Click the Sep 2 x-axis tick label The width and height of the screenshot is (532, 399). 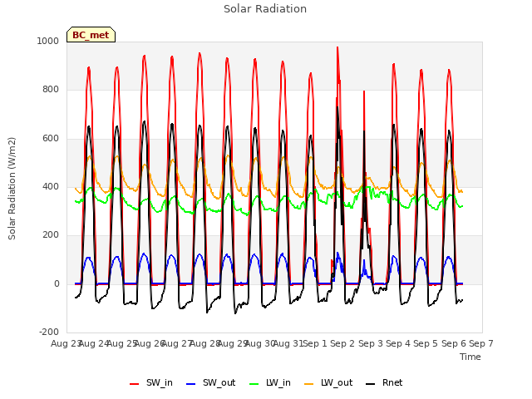click(342, 343)
